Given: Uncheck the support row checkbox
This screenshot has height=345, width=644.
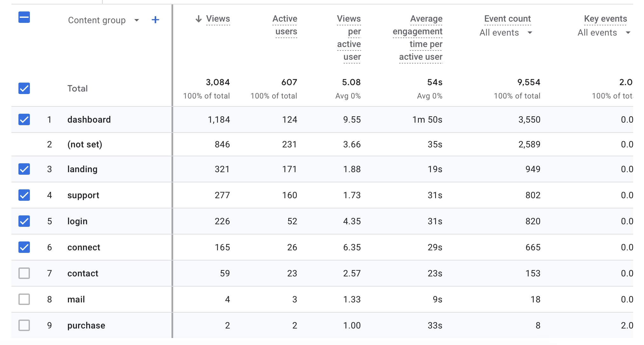Looking at the screenshot, I should pos(24,195).
